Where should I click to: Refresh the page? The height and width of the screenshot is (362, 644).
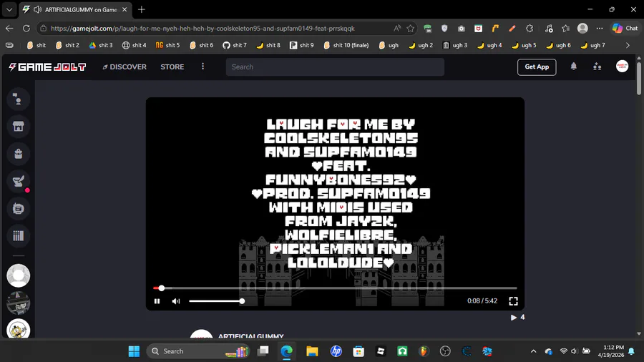click(x=26, y=29)
